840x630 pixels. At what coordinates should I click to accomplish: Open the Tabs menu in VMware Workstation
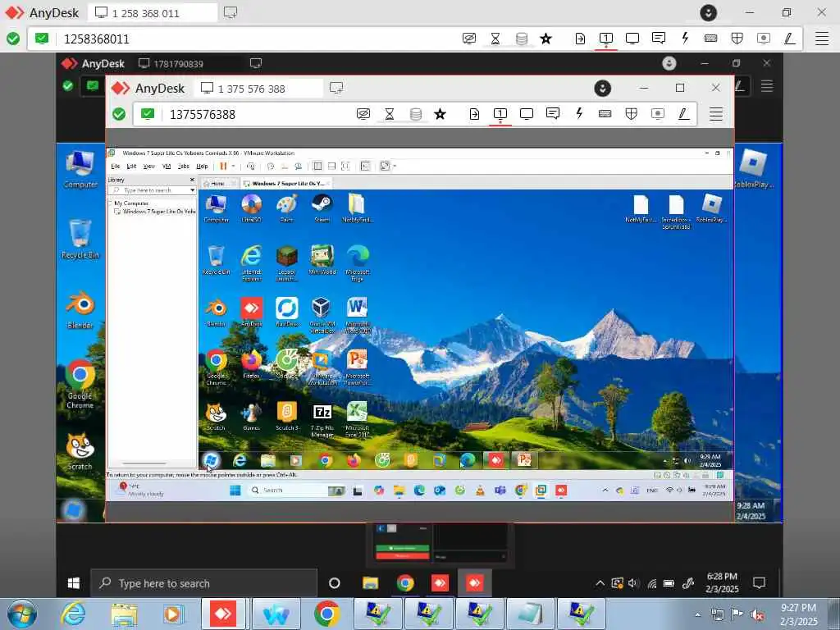click(x=183, y=166)
